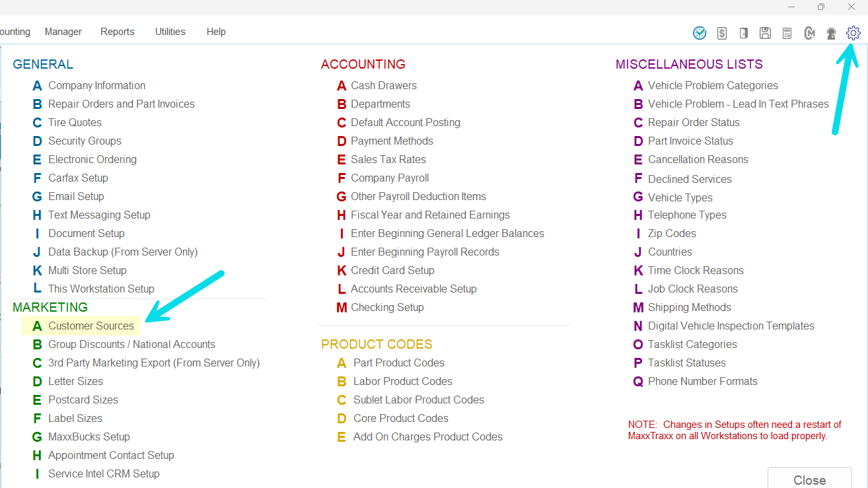Viewport: 868px width, 488px height.
Task: Click the dollar sign document icon
Action: (722, 33)
